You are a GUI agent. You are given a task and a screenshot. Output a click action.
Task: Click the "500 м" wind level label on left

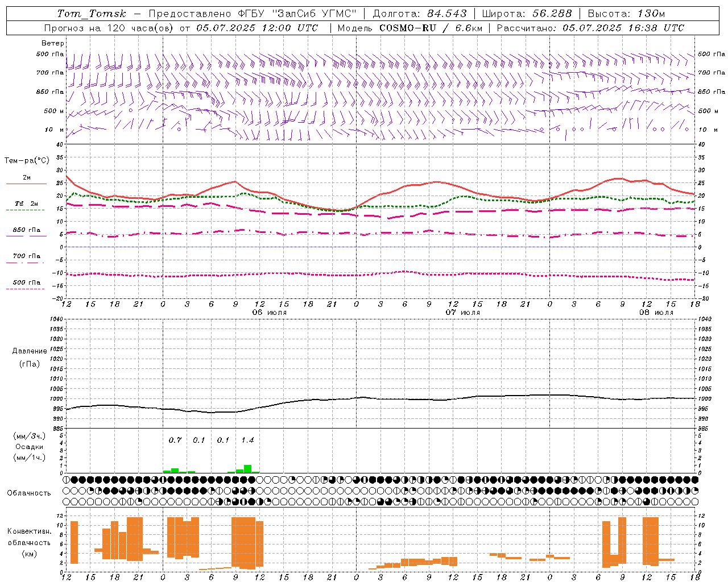pyautogui.click(x=54, y=111)
